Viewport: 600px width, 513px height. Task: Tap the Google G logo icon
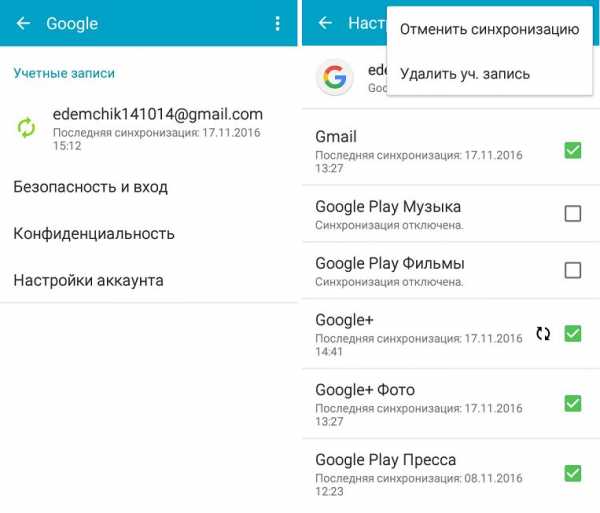click(x=335, y=77)
